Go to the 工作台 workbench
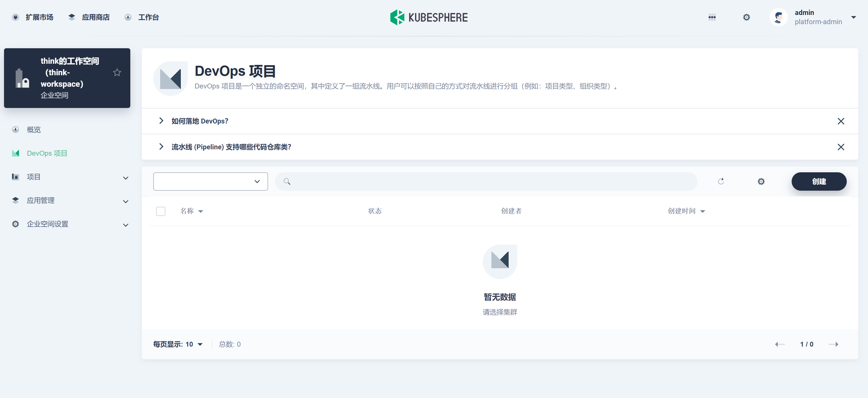Viewport: 868px width, 398px height. point(142,17)
